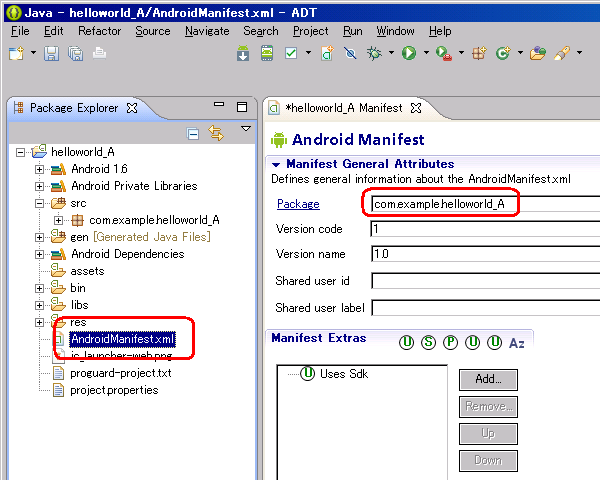Open the Lint check dropdown arrow
Viewport: 600px width, 480px height.
[308, 52]
